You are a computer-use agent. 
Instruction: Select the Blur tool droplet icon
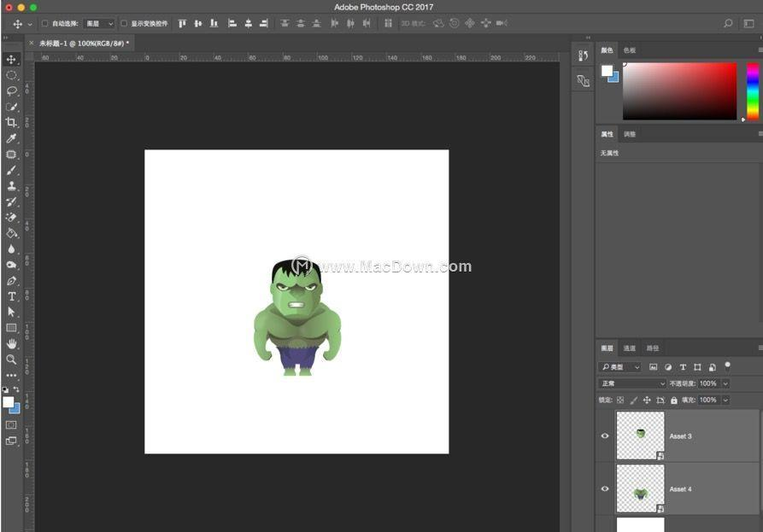(x=11, y=249)
